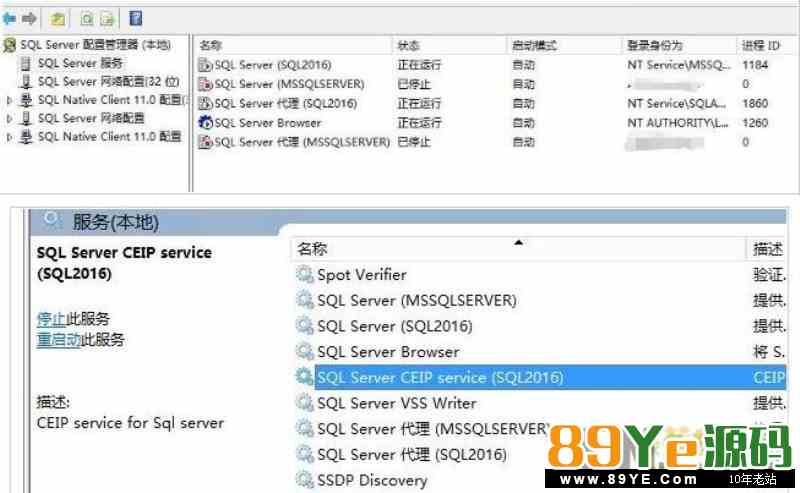Click the 服务(本地) header search icon
Screen dimensions: 800x493
coord(52,220)
